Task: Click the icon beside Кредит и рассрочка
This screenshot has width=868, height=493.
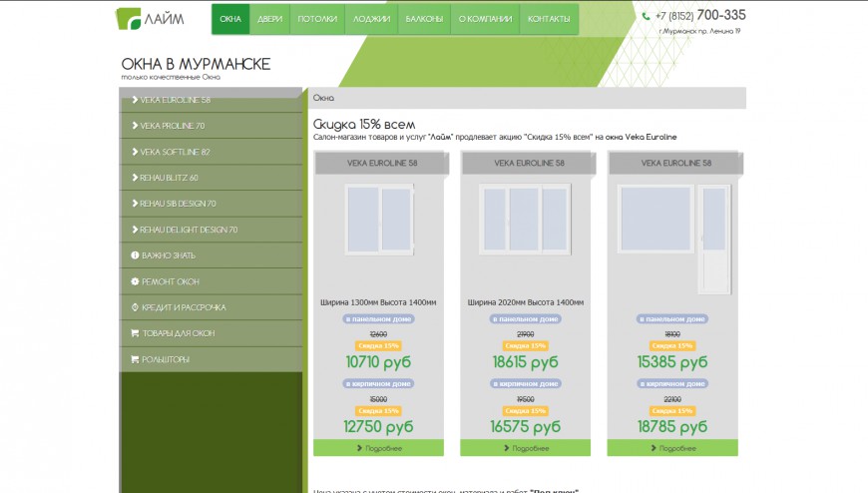Action: [135, 307]
